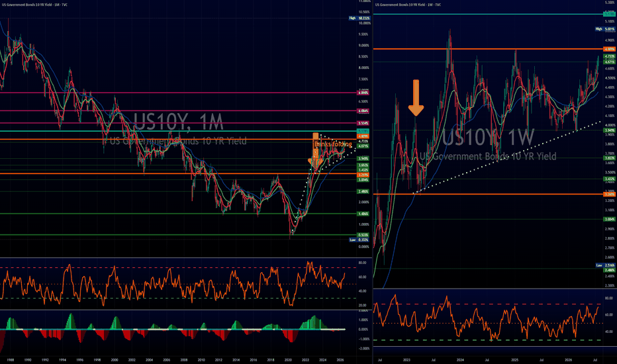617x364 pixels.
Task: Click the monthly chart title 'US Government Bonds 10 YR Yield 1M TVC'
Action: pyautogui.click(x=34, y=5)
